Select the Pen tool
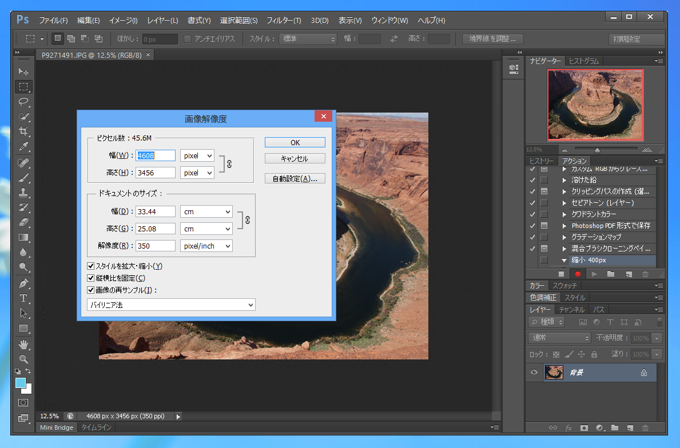The image size is (680, 448). 23,284
